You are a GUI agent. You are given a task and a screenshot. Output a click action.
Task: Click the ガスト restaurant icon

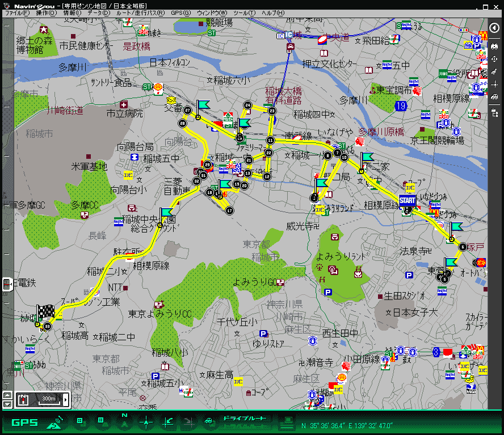[x=481, y=263]
